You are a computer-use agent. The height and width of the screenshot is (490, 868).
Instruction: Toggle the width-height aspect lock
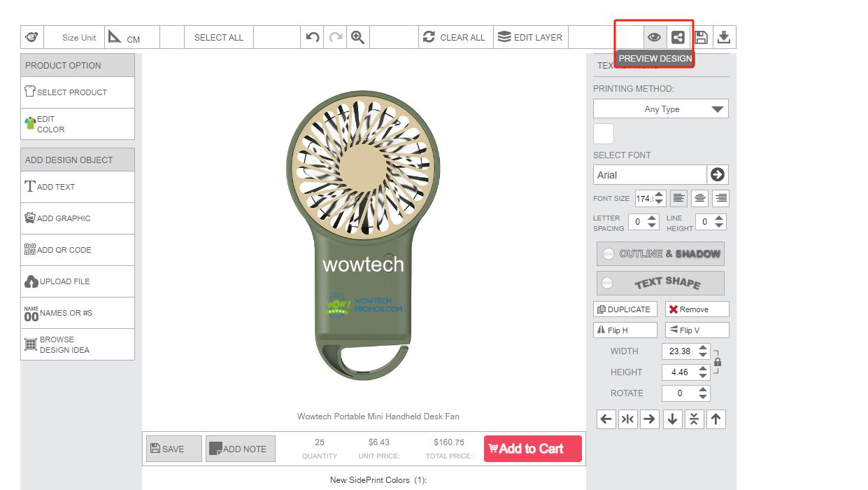pos(718,362)
